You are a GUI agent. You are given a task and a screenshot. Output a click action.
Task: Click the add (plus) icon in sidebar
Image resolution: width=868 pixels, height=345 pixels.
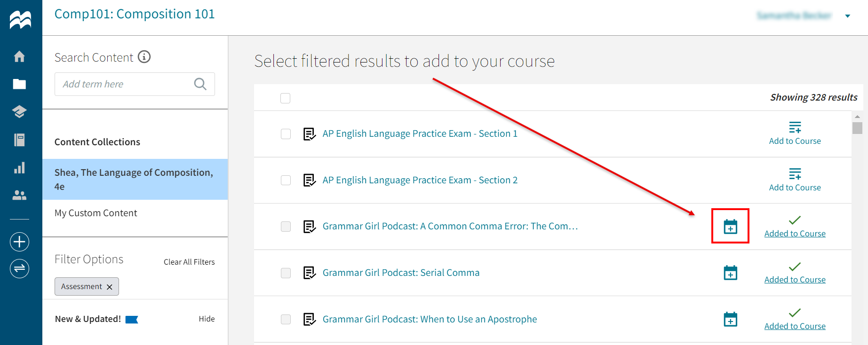coord(19,242)
